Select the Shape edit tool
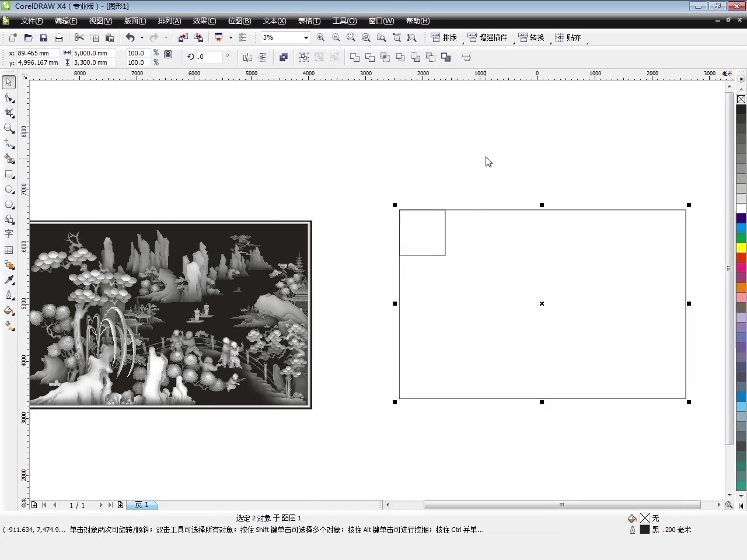Image resolution: width=747 pixels, height=560 pixels. 9,98
